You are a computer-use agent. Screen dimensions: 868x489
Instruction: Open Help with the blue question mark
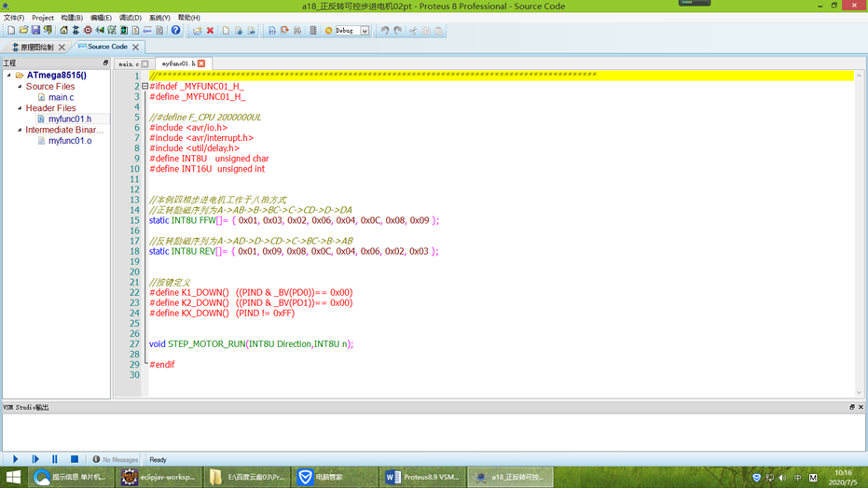pyautogui.click(x=175, y=31)
